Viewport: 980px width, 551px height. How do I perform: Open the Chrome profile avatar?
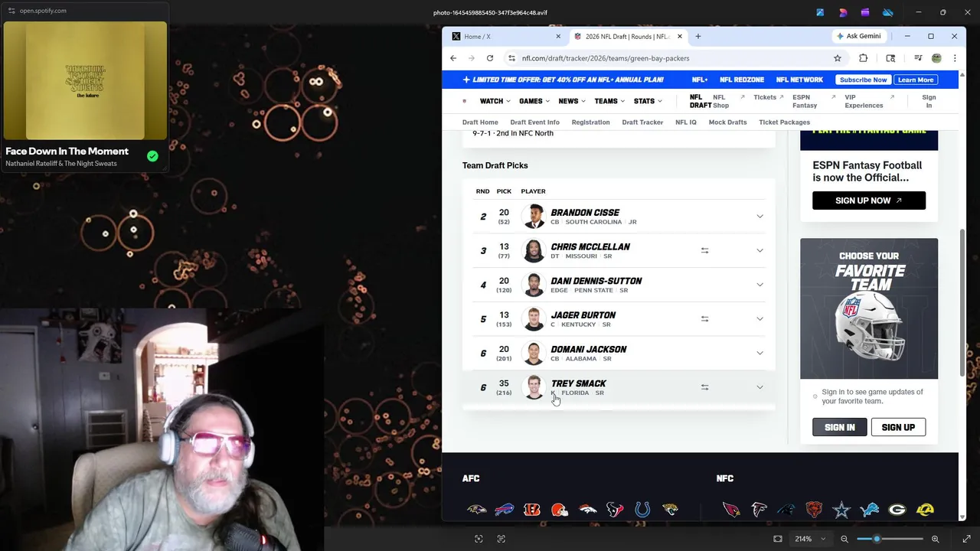pos(936,58)
